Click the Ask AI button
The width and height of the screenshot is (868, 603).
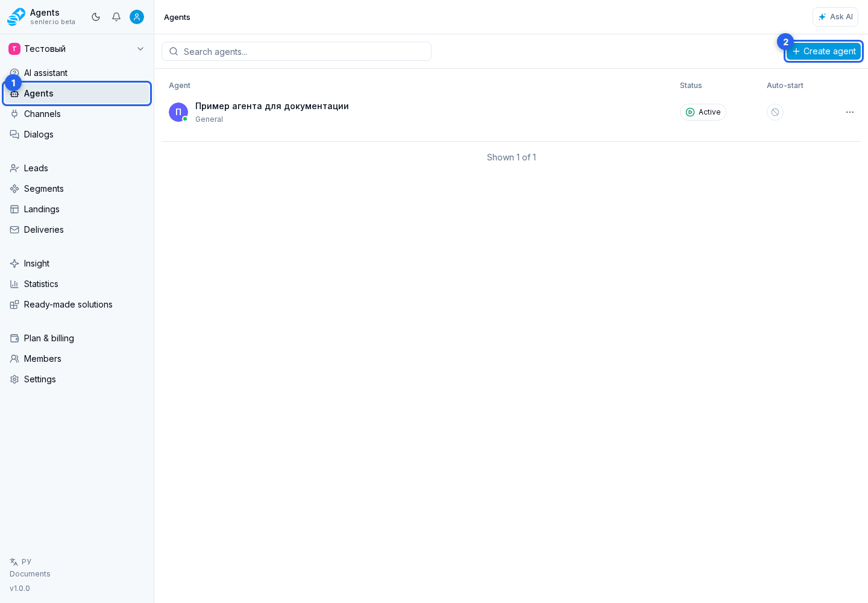click(835, 17)
